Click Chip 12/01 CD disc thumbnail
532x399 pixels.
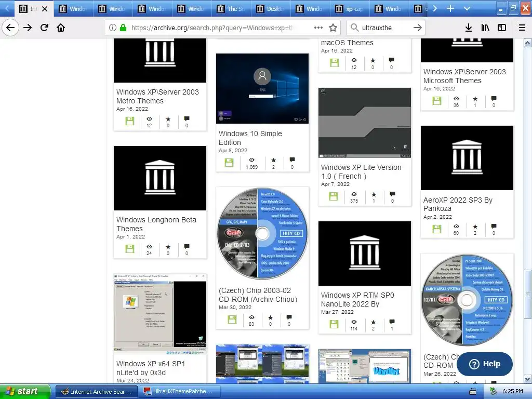point(467,300)
